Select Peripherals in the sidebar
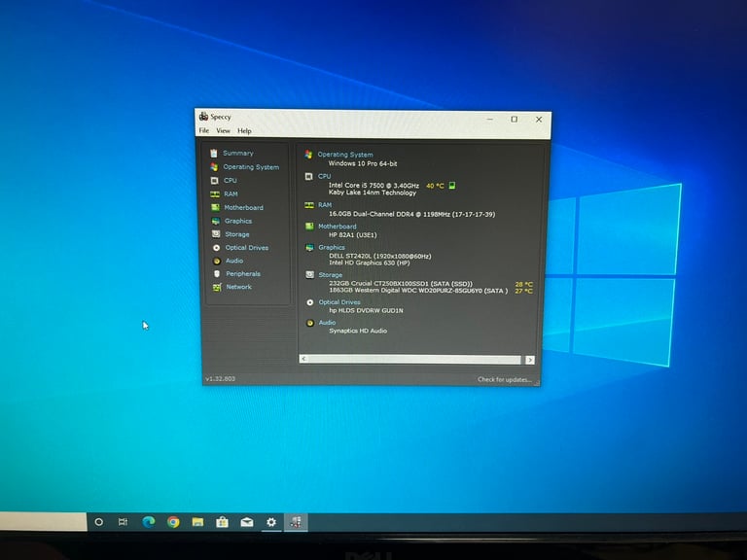This screenshot has height=560, width=747. click(x=243, y=274)
